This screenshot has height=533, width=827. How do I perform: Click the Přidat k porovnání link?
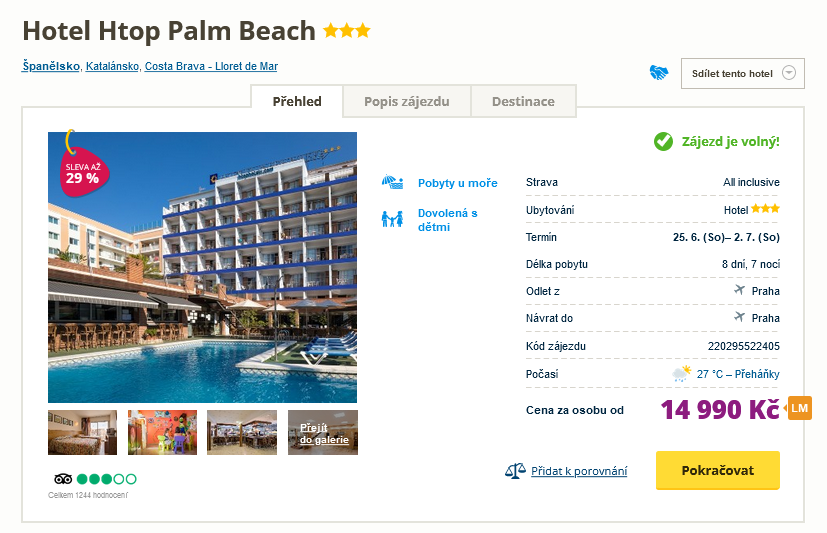(x=579, y=471)
